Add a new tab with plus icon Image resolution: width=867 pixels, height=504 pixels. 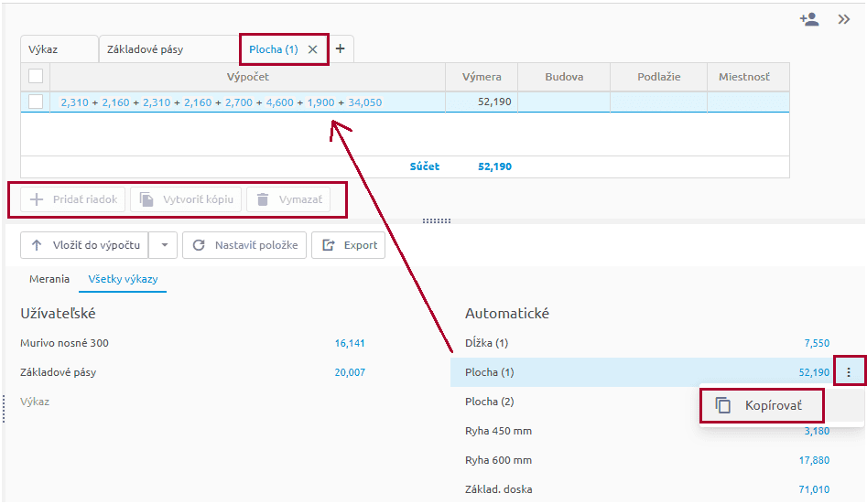pos(341,49)
